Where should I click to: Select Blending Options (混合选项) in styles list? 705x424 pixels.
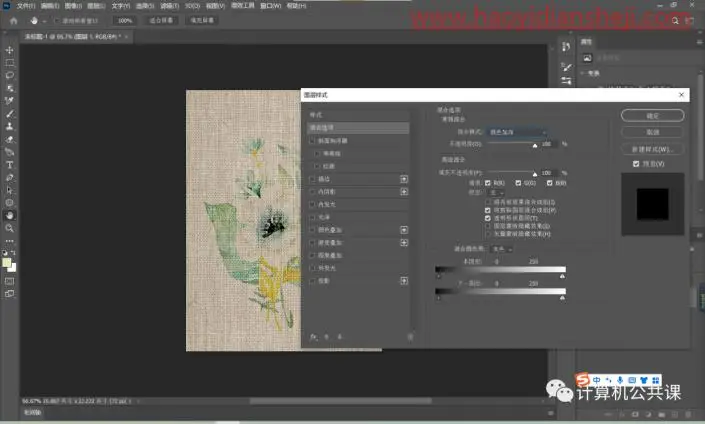(358, 128)
